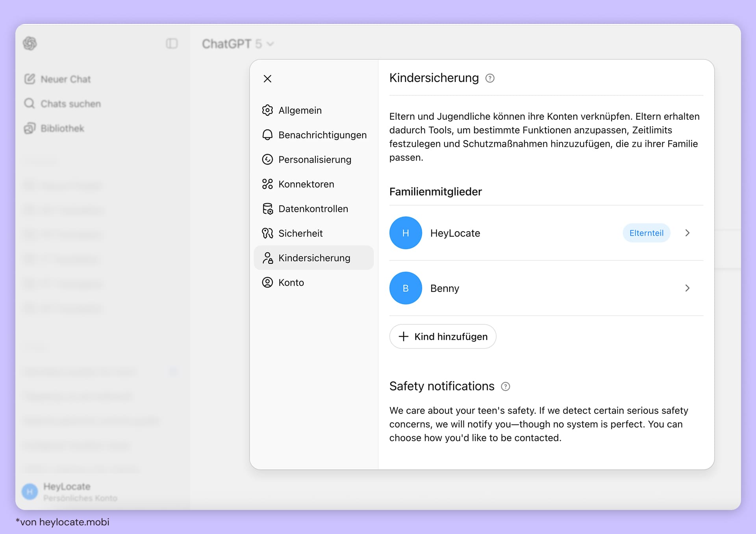756x534 pixels.
Task: Click the keys icon for Sicherheit
Action: 267,233
